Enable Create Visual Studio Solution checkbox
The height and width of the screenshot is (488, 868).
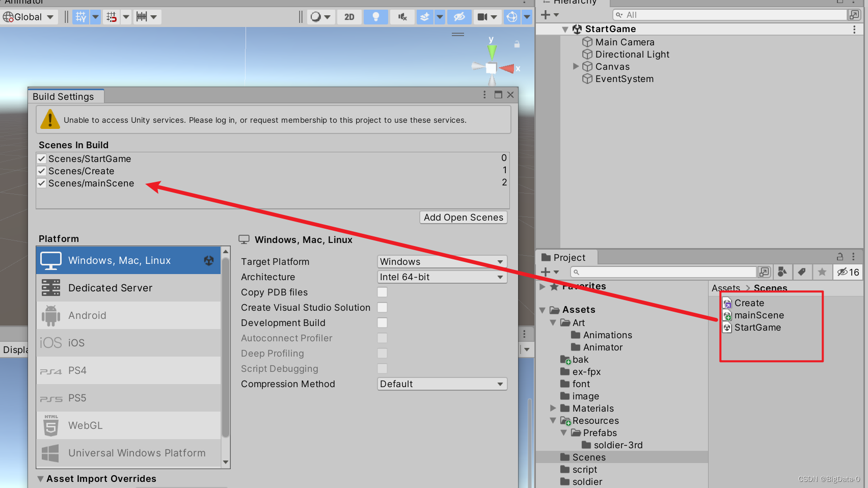click(383, 308)
